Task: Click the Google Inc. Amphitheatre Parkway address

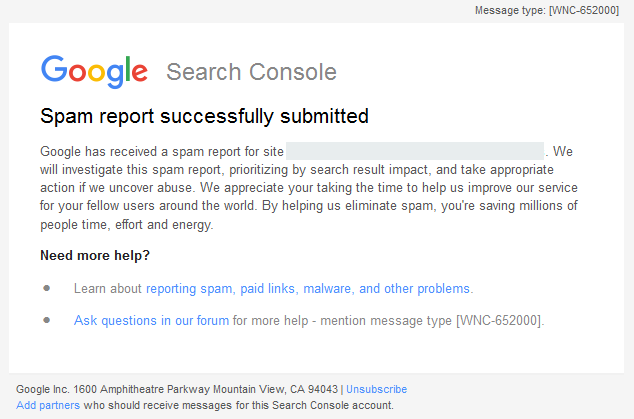Action: coord(177,389)
